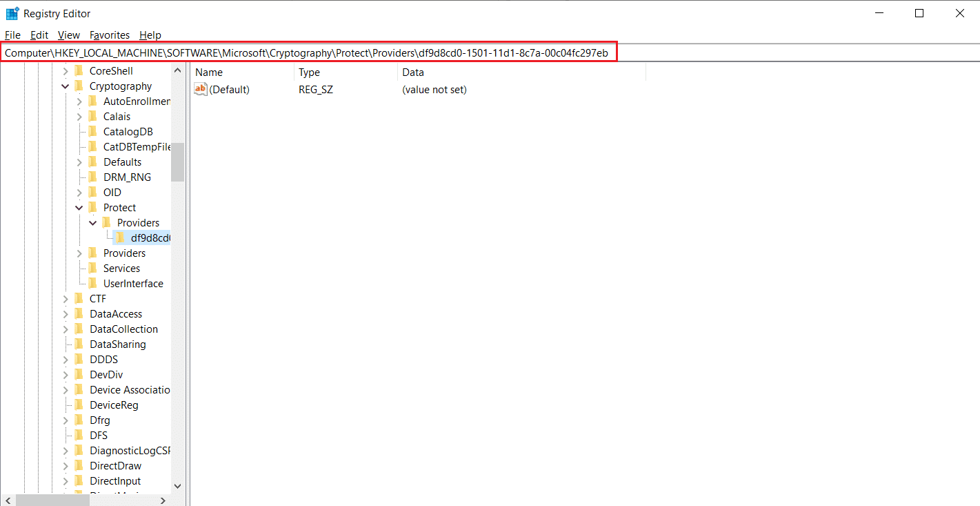
Task: Open the Edit menu
Action: 39,35
